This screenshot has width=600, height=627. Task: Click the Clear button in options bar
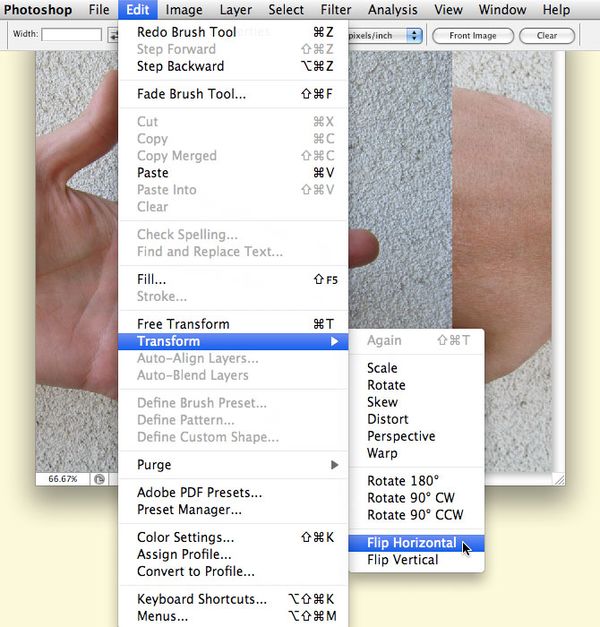tap(547, 36)
